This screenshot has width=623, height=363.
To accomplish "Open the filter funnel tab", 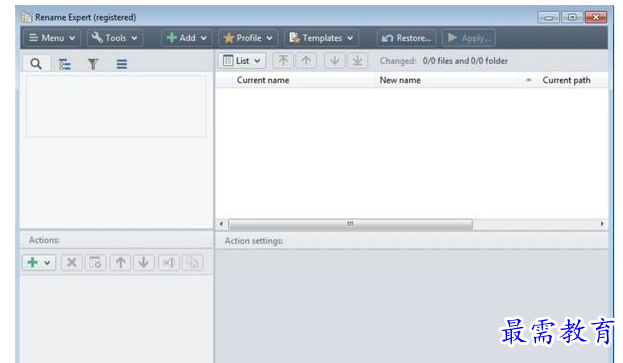I will coord(93,64).
